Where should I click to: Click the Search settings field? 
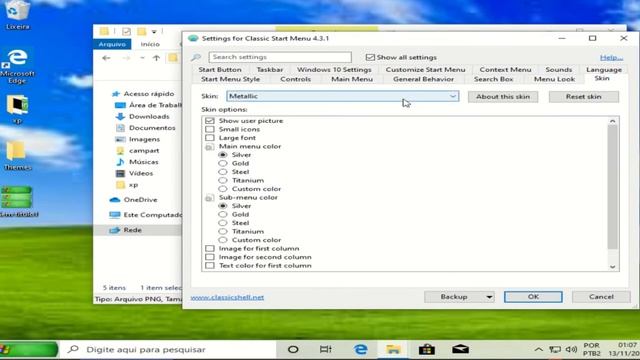[280, 57]
